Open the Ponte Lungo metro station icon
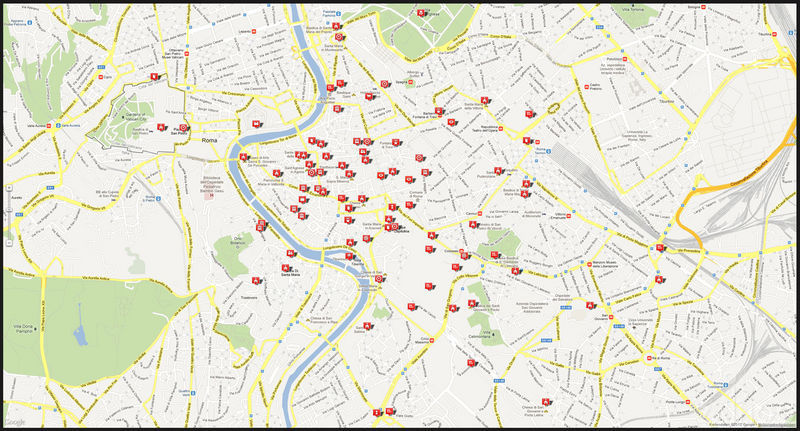 pyautogui.click(x=687, y=402)
